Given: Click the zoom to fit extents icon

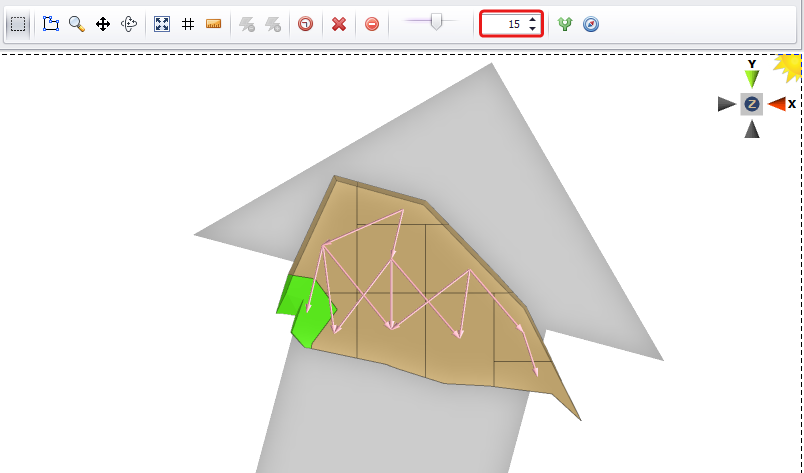Looking at the screenshot, I should (162, 24).
